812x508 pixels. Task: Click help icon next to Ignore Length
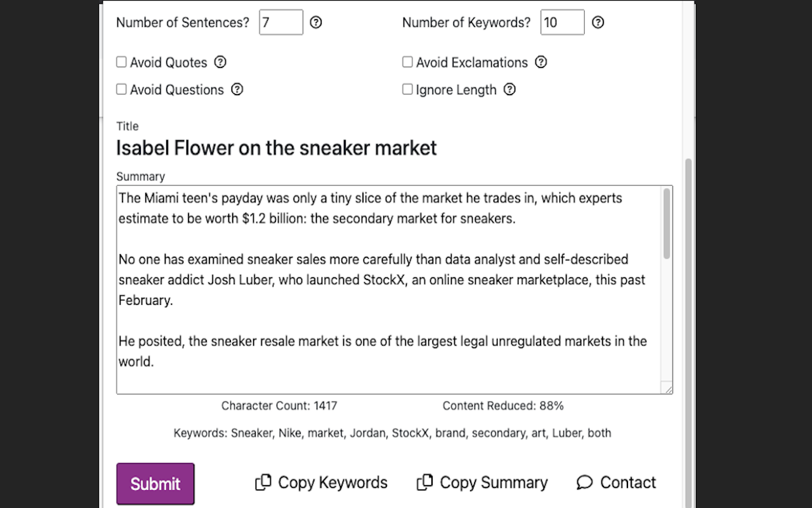point(509,90)
